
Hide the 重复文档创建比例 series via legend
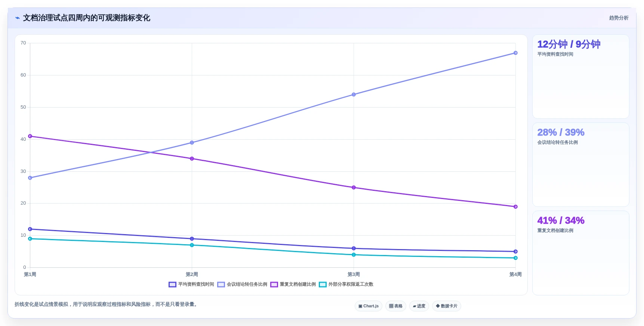pyautogui.click(x=274, y=285)
